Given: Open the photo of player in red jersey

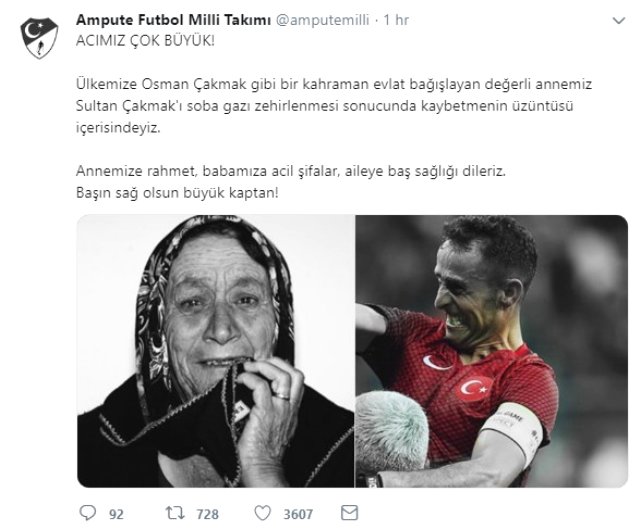Looking at the screenshot, I should 492,351.
